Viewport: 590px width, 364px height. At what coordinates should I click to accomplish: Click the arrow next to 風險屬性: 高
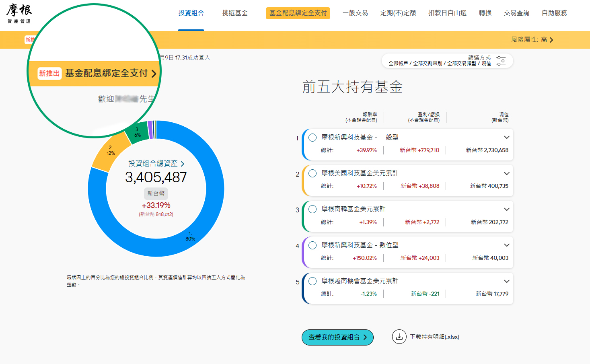point(551,40)
